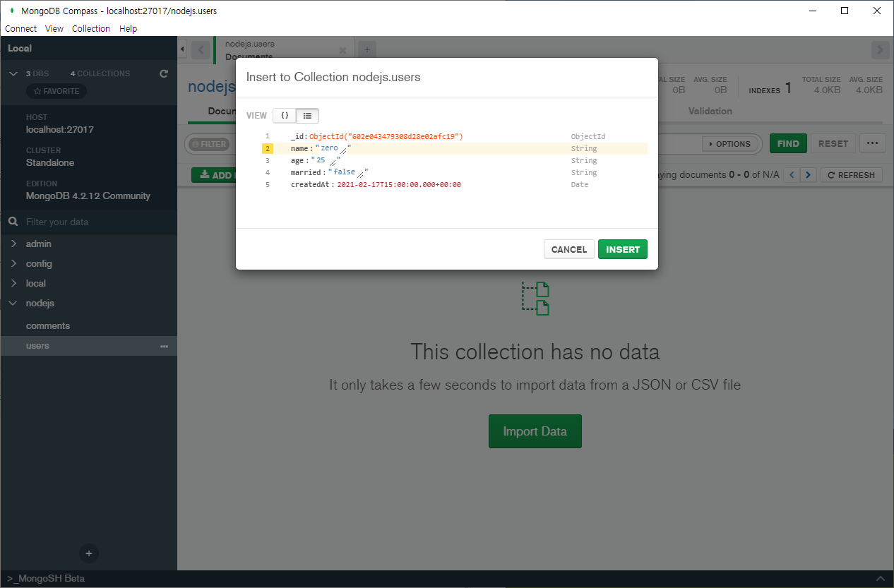Screen dimensions: 894x588
Task: Open the View menu
Action: pos(54,29)
